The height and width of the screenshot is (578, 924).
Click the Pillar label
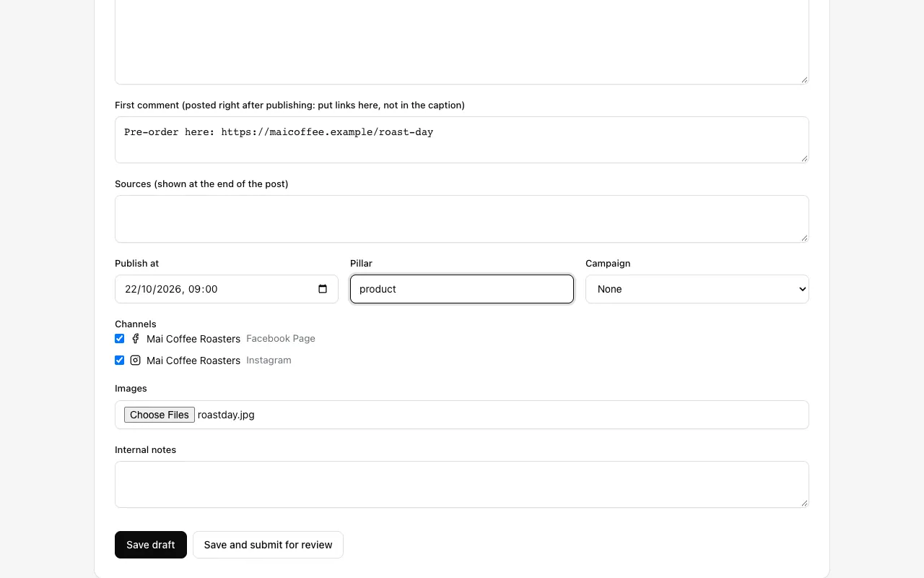pos(361,264)
